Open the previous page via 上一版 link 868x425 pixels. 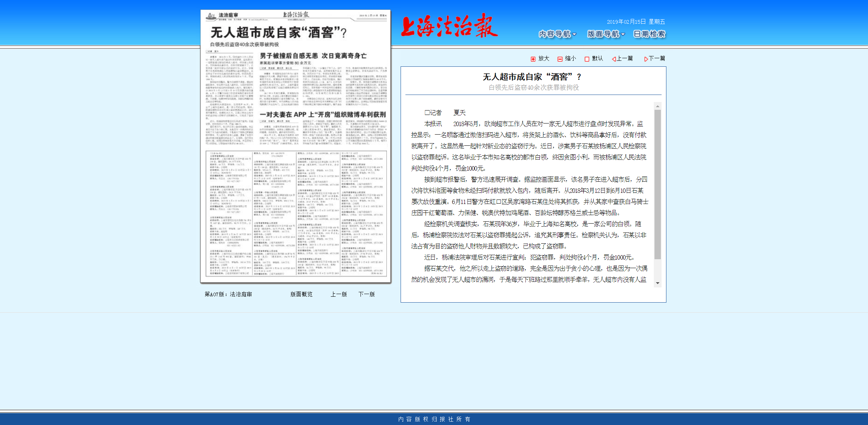pos(338,294)
